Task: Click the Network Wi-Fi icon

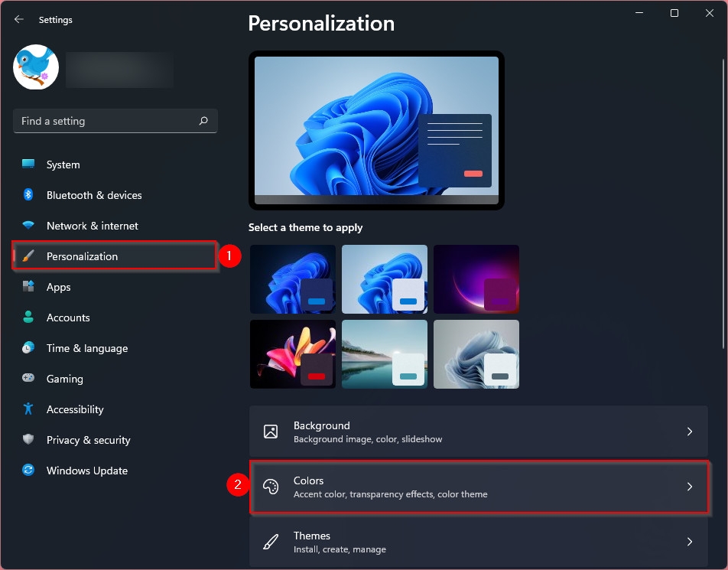Action: coord(28,225)
